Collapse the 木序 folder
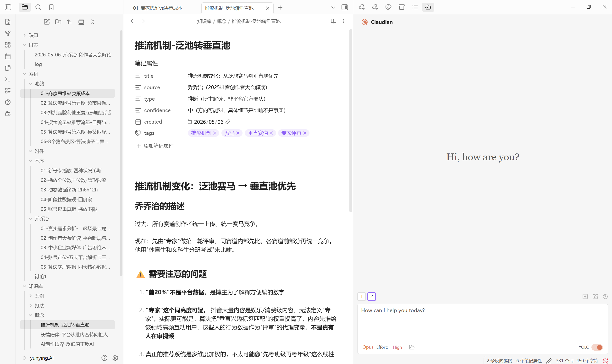This screenshot has width=612, height=364. click(30, 161)
